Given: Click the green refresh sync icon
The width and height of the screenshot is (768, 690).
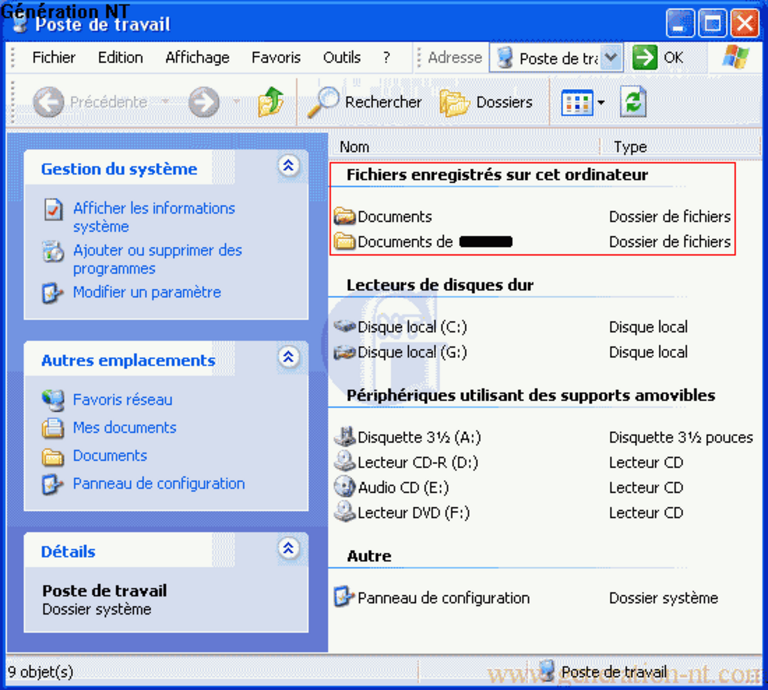Looking at the screenshot, I should pyautogui.click(x=633, y=102).
